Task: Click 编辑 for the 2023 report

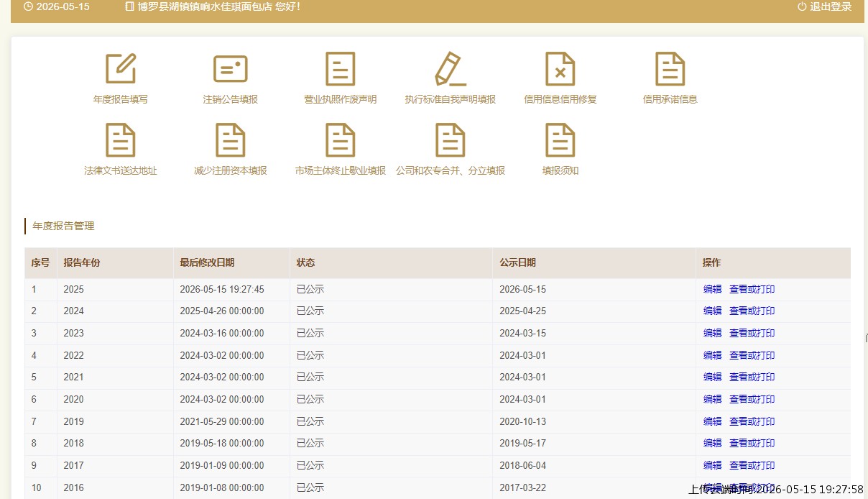Action: 713,333
